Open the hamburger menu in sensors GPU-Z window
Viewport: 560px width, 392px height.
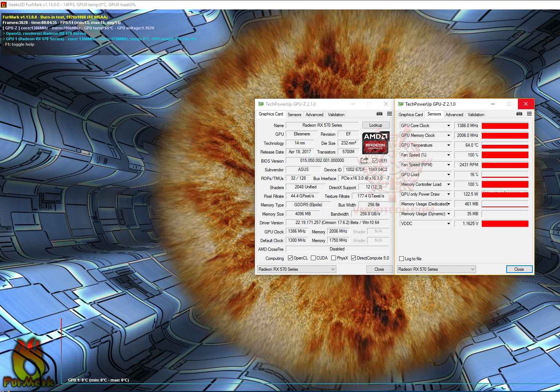(x=529, y=114)
